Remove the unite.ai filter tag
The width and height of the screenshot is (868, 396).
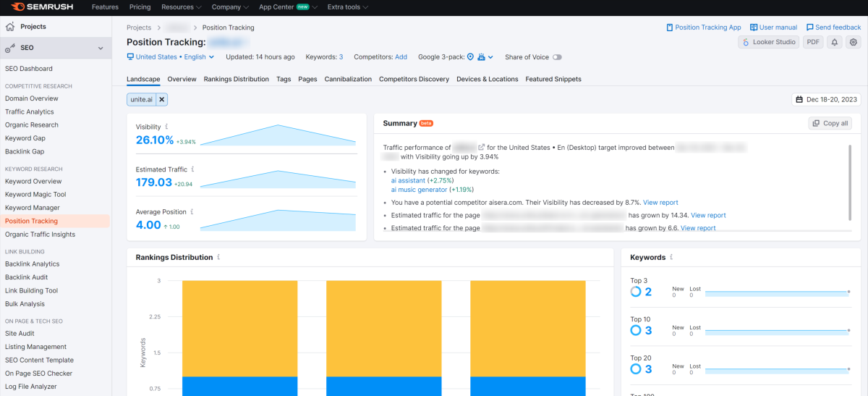click(x=162, y=99)
